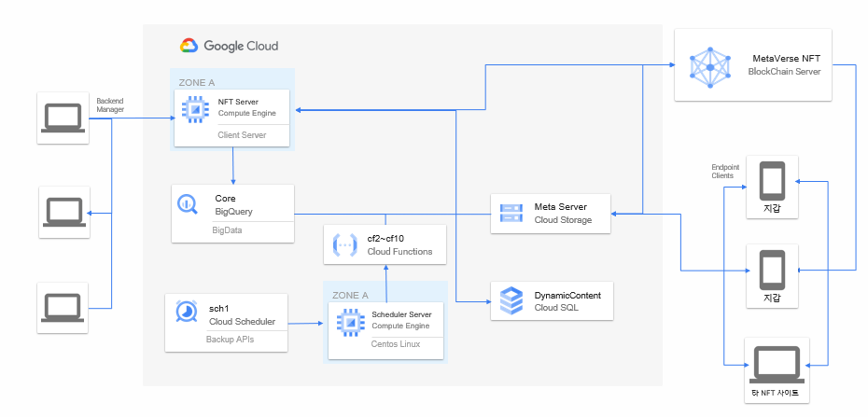This screenshot has width=868, height=417.
Task: Click the middle laptop icon on the left
Action: click(x=64, y=213)
